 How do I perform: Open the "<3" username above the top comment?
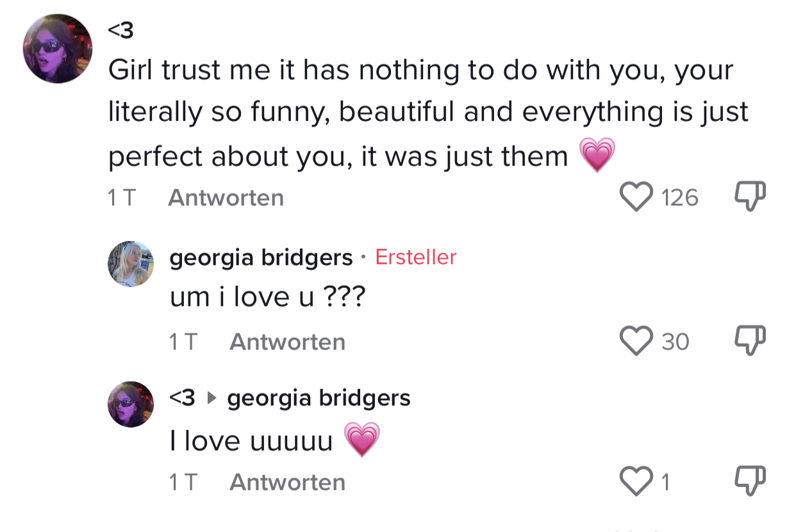click(x=121, y=29)
